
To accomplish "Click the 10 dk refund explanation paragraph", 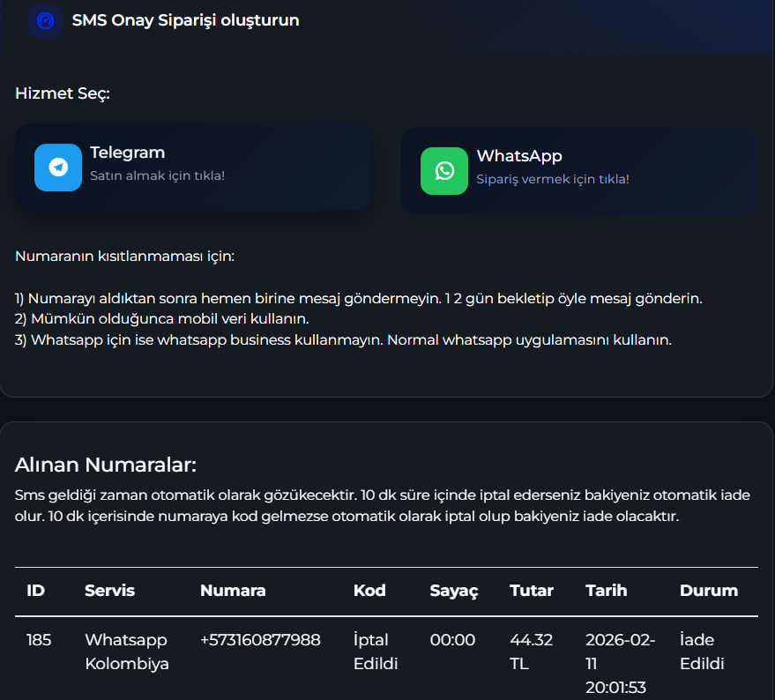I will coord(383,506).
